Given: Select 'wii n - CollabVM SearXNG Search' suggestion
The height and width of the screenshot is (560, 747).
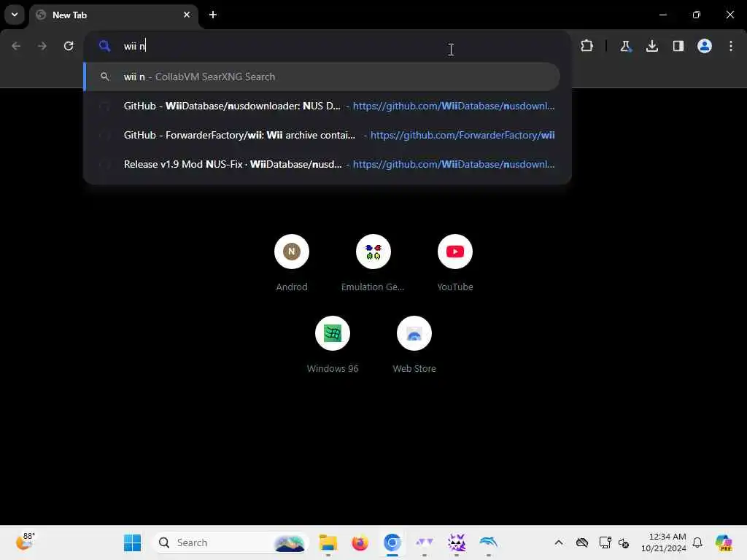Looking at the screenshot, I should (x=322, y=77).
